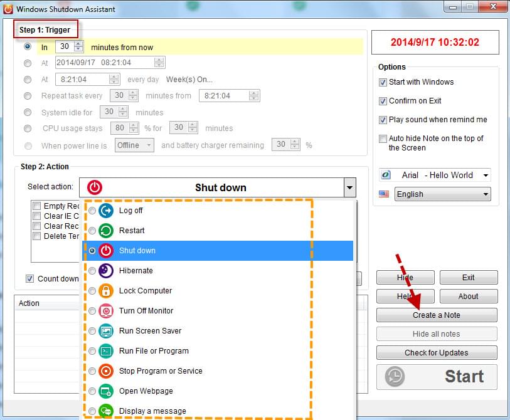Click the purple Hibernate moon icon
This screenshot has width=510, height=420.
106,271
